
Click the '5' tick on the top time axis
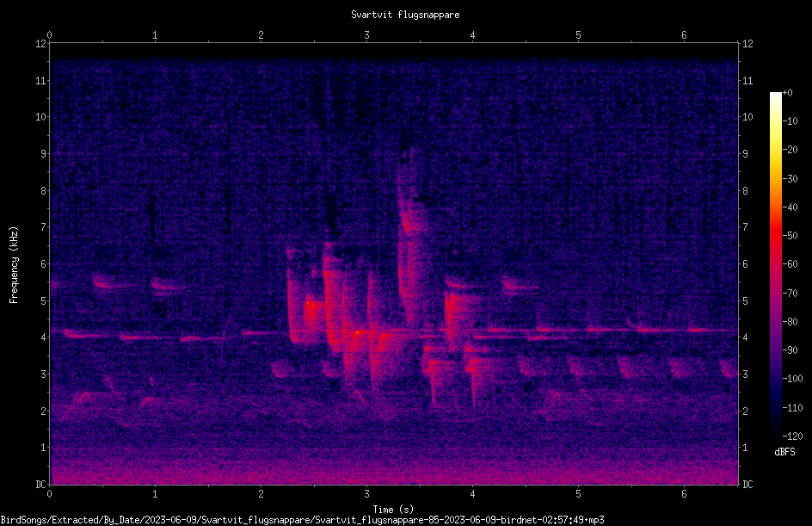tap(578, 35)
